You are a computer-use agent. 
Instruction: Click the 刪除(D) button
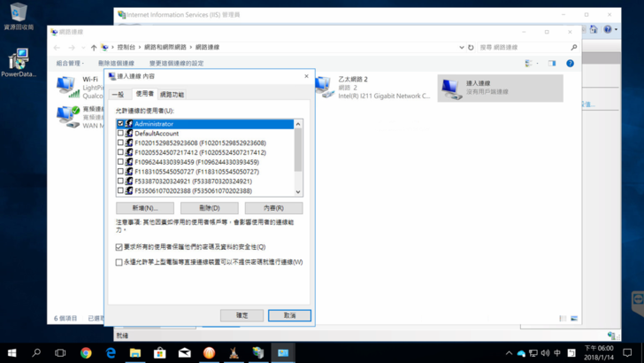click(210, 208)
